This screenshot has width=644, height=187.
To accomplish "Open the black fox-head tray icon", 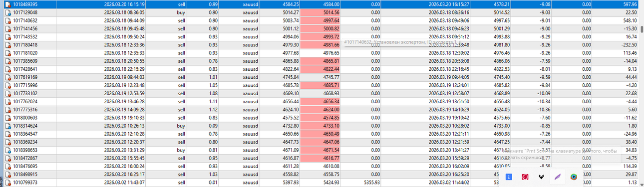I will (541, 177).
